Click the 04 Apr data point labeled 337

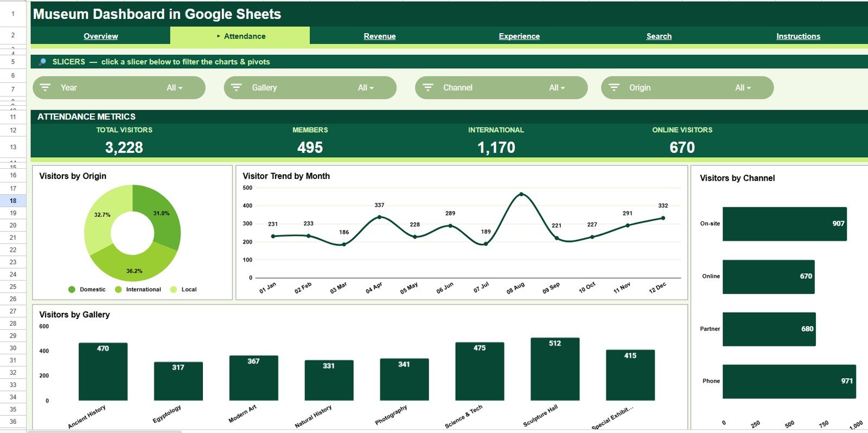pyautogui.click(x=379, y=217)
